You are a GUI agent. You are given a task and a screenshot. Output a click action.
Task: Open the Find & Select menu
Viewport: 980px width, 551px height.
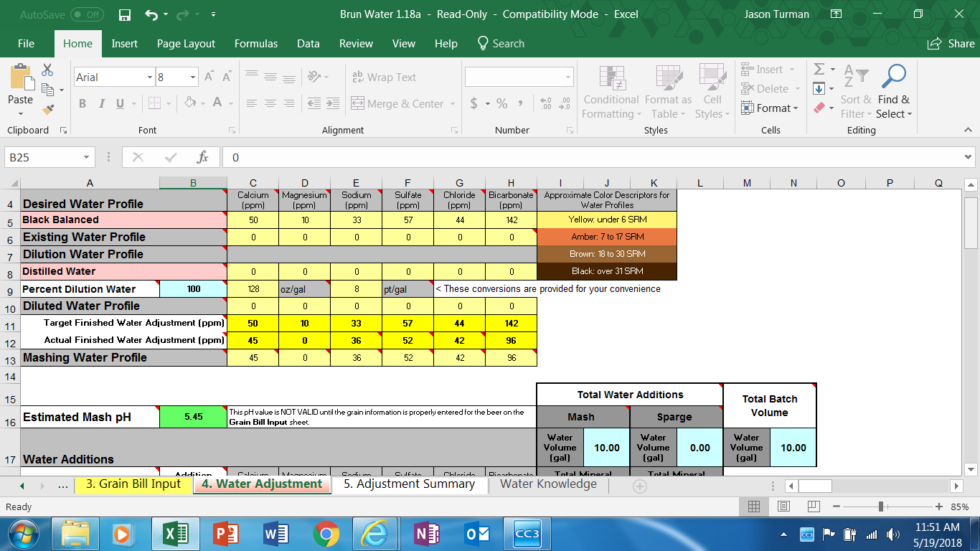[894, 92]
